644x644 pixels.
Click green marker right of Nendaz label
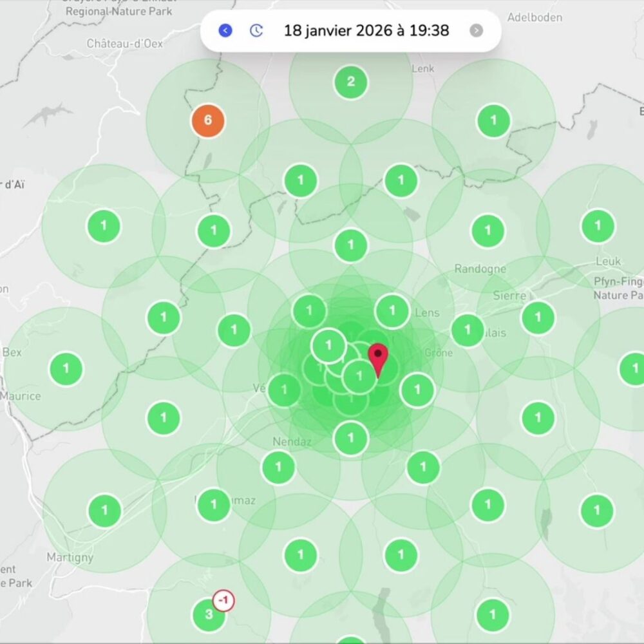pos(351,438)
